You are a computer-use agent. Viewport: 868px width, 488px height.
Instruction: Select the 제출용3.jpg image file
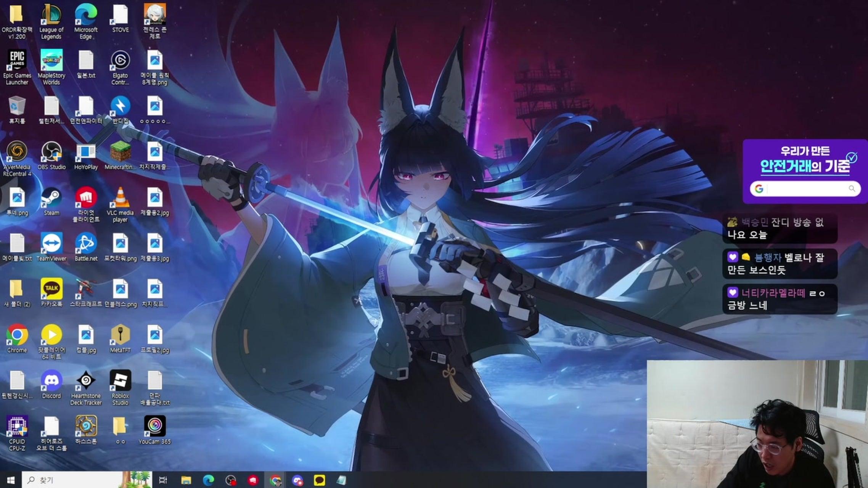tap(154, 247)
